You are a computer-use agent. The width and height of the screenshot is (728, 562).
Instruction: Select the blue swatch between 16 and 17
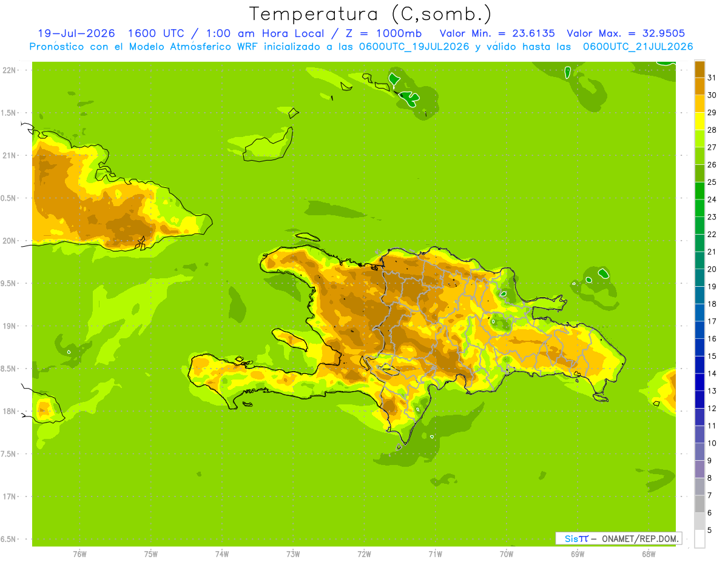(x=699, y=330)
